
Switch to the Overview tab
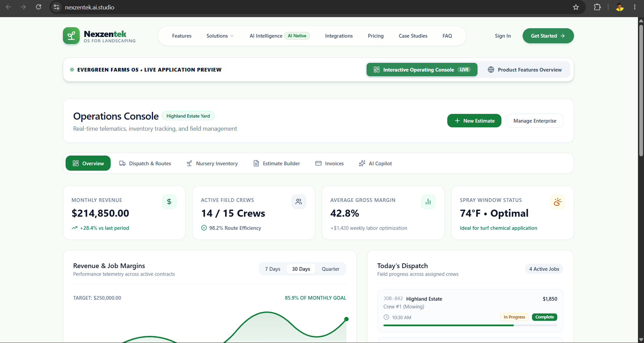88,163
